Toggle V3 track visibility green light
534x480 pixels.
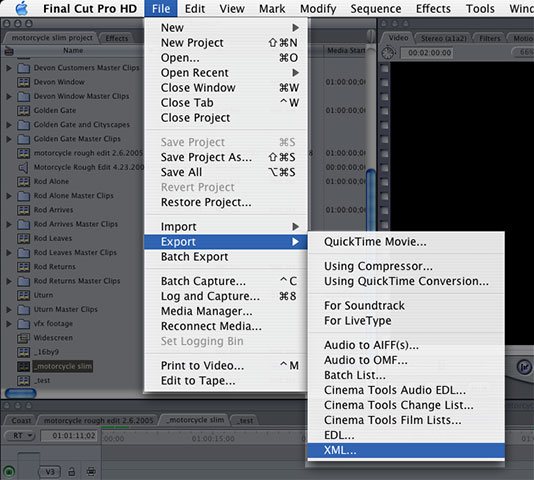coord(9,472)
